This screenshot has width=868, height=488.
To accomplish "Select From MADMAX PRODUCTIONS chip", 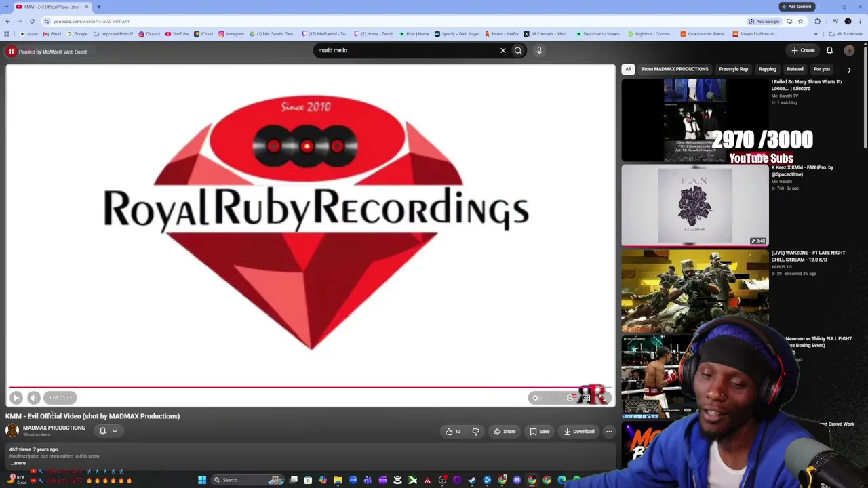I will click(x=675, y=69).
